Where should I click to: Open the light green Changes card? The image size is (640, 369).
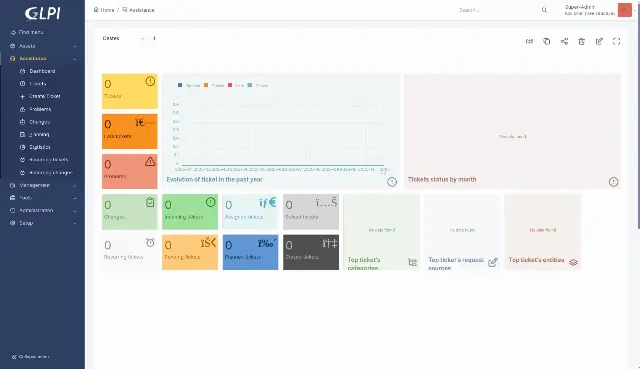point(130,212)
